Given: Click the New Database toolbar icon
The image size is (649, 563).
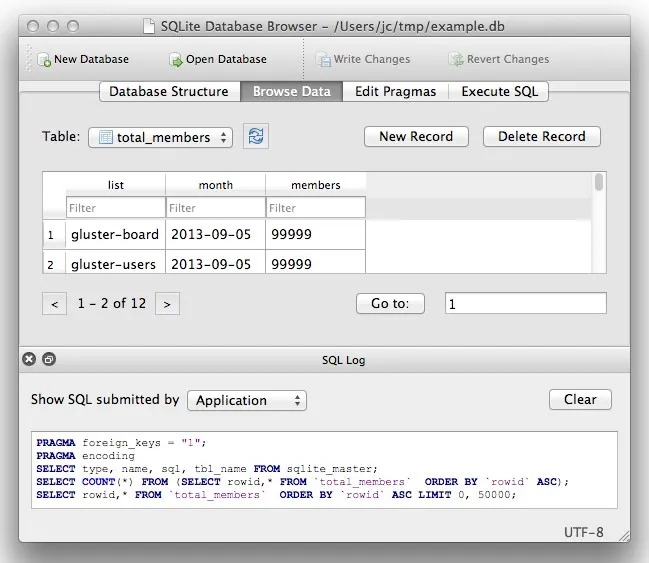Looking at the screenshot, I should click(45, 60).
